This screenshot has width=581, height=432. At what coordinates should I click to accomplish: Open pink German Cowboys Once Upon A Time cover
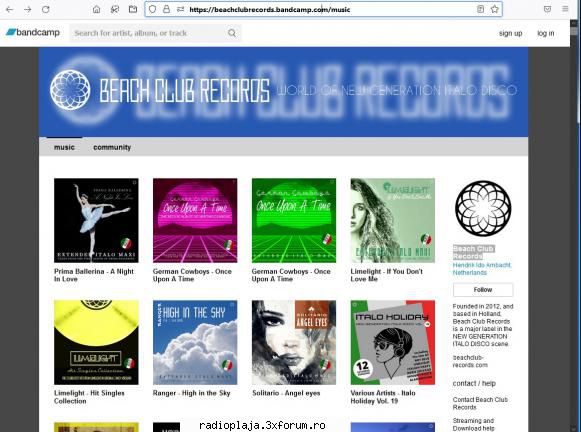coord(195,220)
